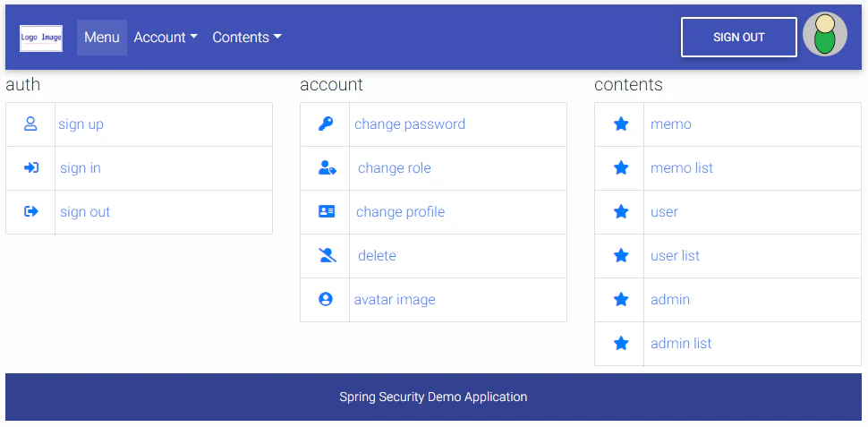The height and width of the screenshot is (427, 868).
Task: Click the star icon in the admin row
Action: [621, 299]
